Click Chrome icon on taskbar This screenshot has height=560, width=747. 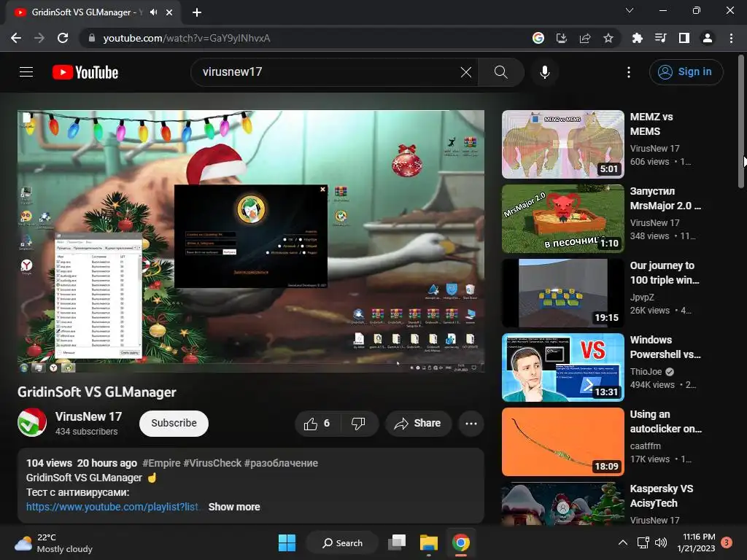point(461,542)
